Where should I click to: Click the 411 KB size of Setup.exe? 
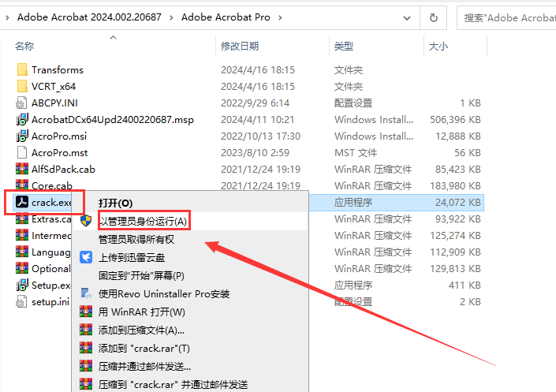click(x=465, y=286)
